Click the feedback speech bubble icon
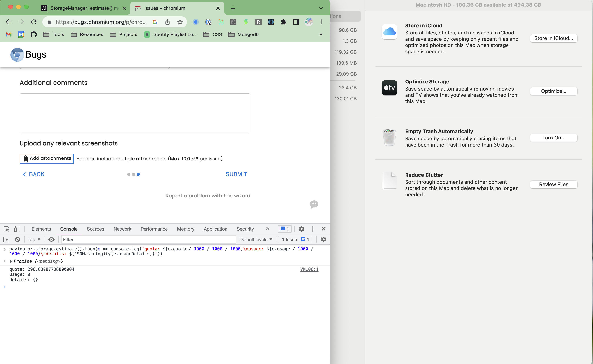 (x=314, y=204)
